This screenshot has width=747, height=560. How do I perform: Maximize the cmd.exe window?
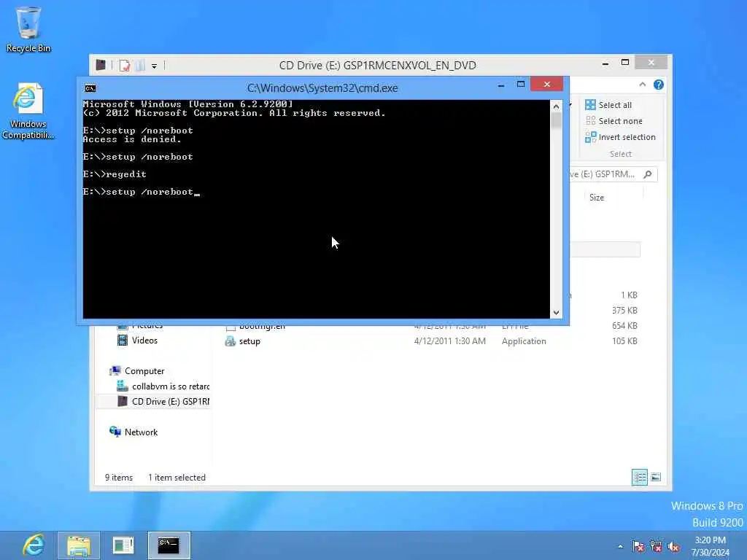(521, 85)
